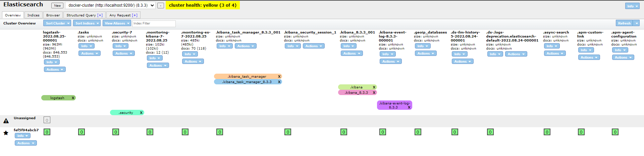Open Info menu for .apm-custom-link index

[x=586, y=50]
